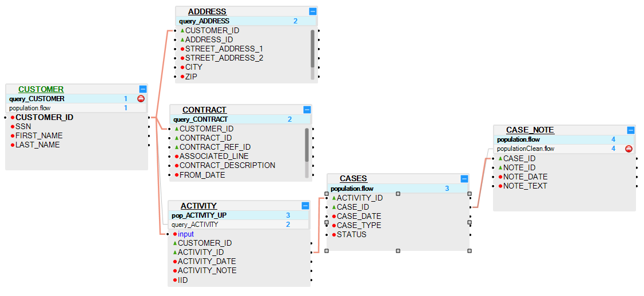
Task: Select the query_ADDRESS query tab
Action: pos(204,21)
